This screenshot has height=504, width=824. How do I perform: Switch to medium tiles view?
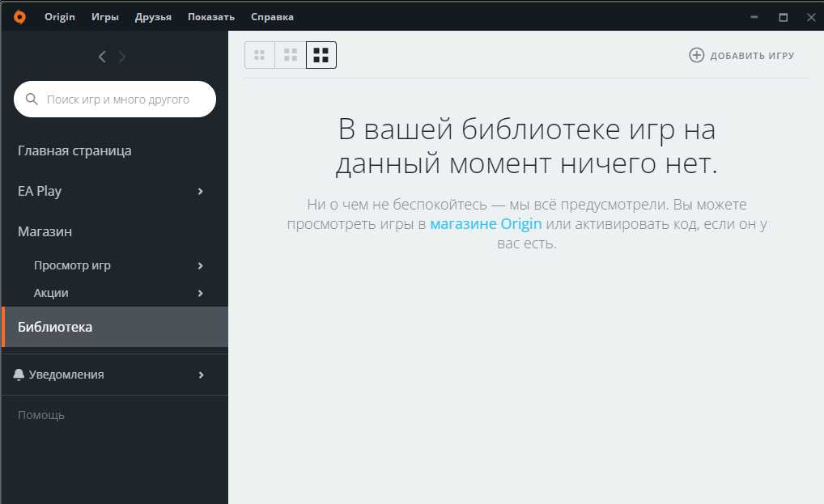tap(291, 55)
